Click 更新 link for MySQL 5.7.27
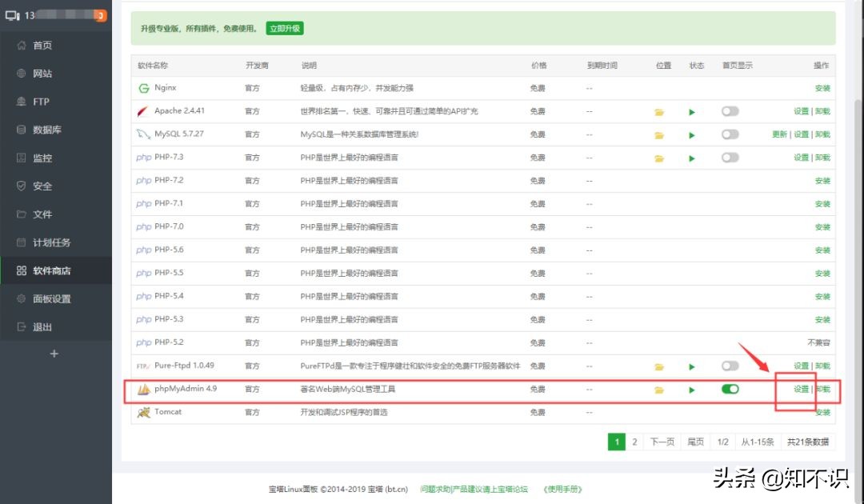This screenshot has height=504, width=864. (x=779, y=134)
